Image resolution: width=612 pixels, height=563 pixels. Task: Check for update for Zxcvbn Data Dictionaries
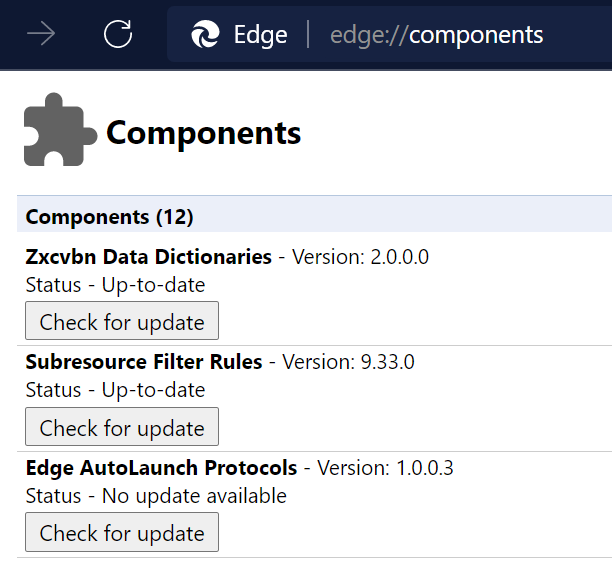(122, 322)
